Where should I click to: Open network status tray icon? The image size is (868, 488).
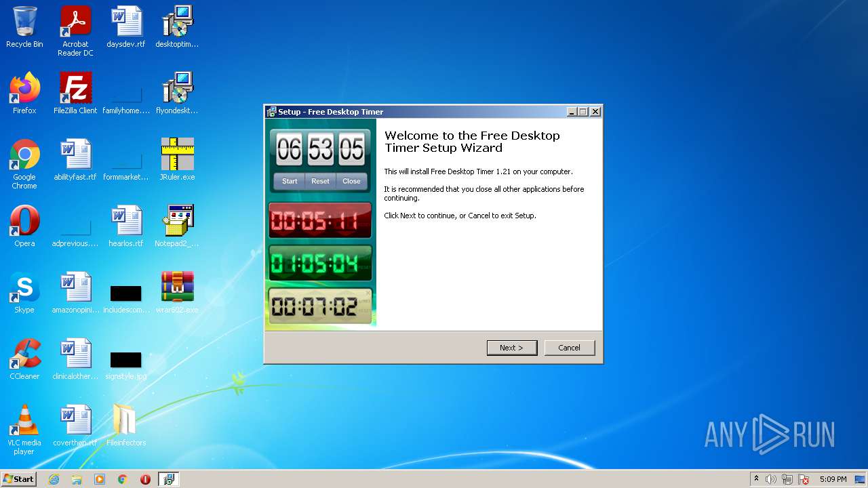coord(787,479)
